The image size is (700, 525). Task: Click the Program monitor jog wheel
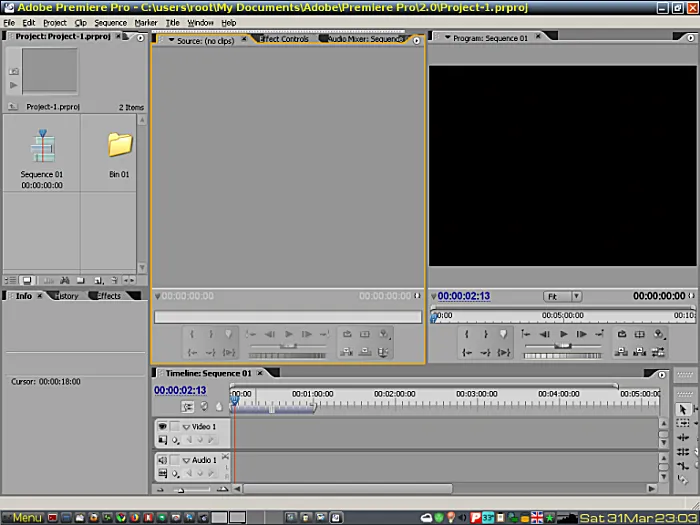pyautogui.click(x=563, y=356)
